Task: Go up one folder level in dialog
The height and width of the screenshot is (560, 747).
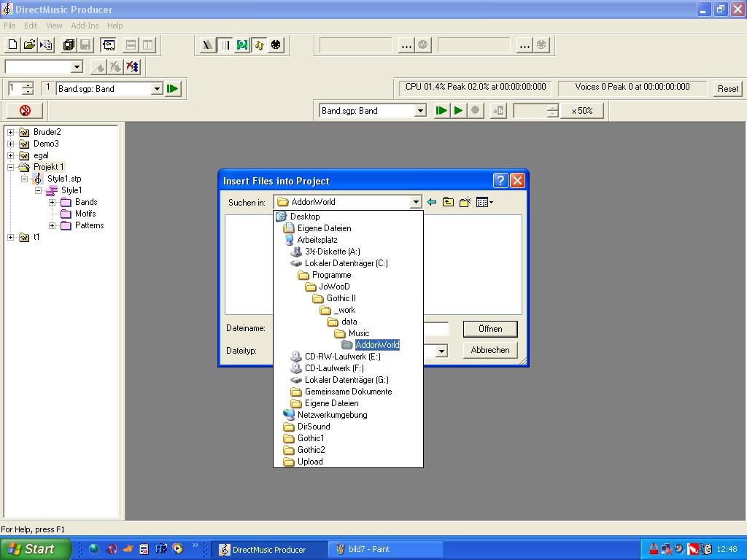Action: pos(448,202)
